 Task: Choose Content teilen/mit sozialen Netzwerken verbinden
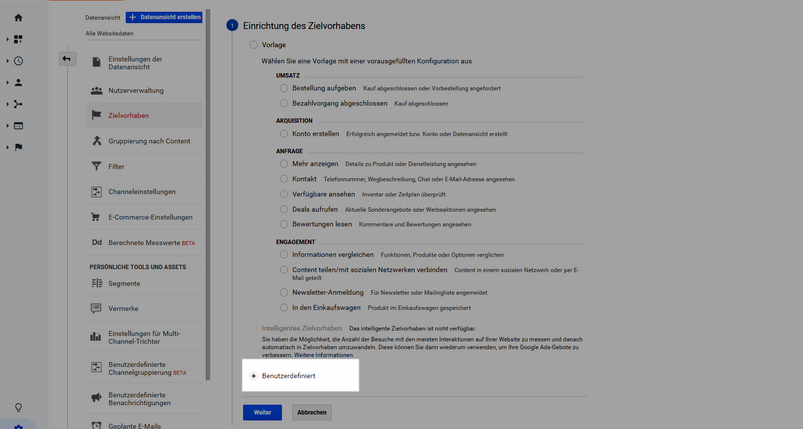coord(284,270)
